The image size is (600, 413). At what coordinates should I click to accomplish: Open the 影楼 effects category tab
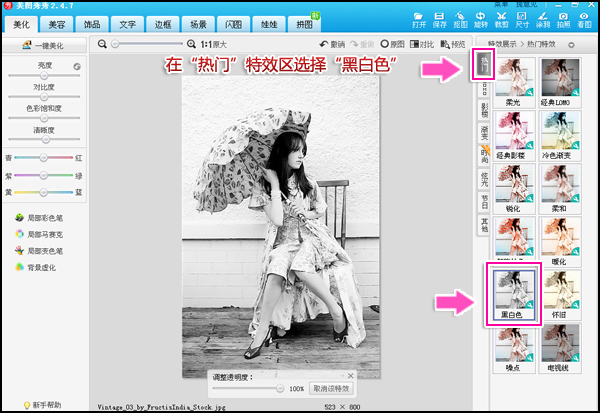pos(485,110)
